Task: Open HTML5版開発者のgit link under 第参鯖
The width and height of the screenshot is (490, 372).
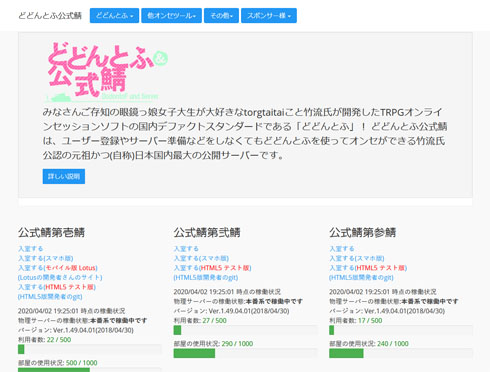Action: point(361,277)
